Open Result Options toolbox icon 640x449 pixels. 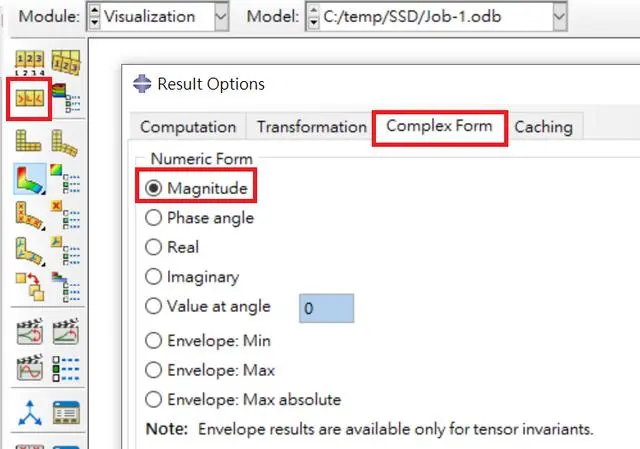[x=29, y=98]
